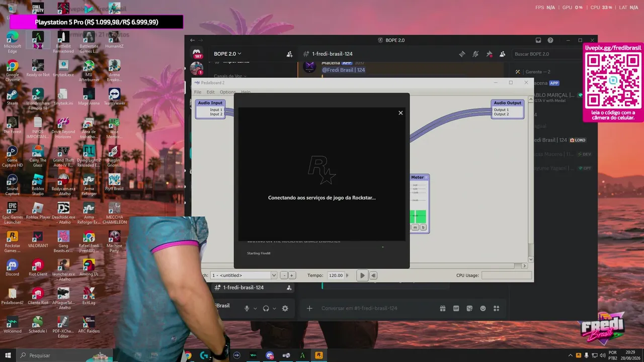Open Discord help icon in title bar
Viewport: 644px width, 362px height.
(x=550, y=40)
